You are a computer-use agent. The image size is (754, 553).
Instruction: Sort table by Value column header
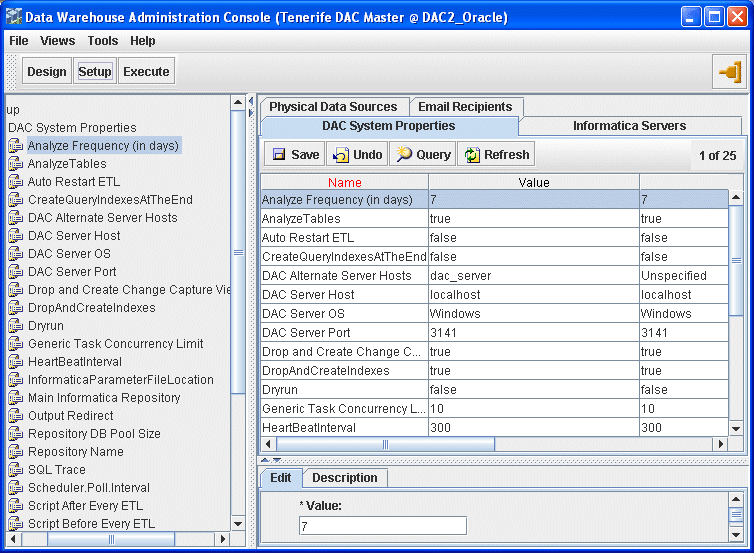click(534, 182)
